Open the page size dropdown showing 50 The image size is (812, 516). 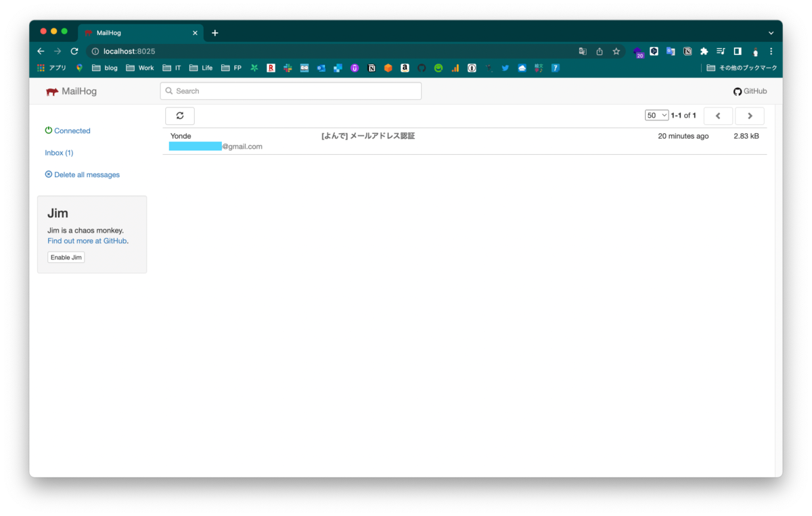pos(656,115)
